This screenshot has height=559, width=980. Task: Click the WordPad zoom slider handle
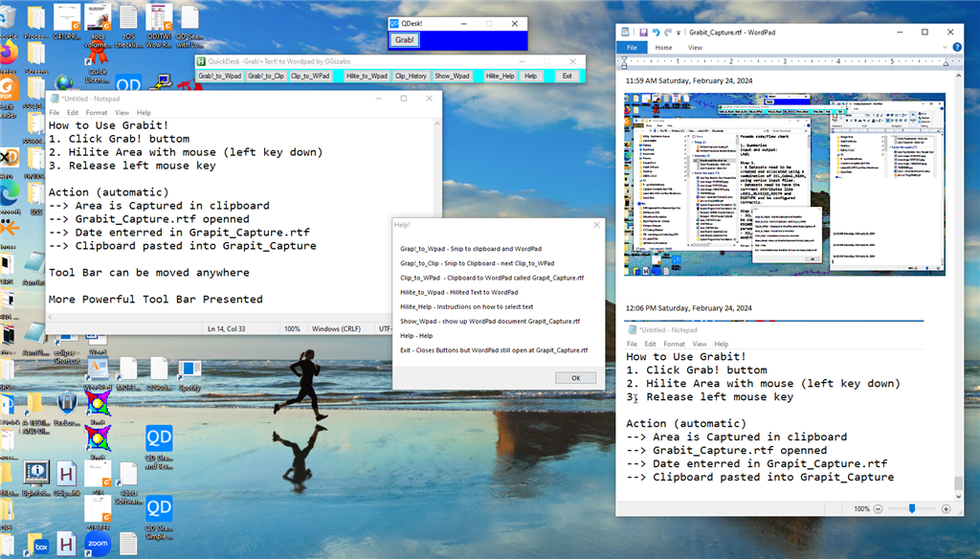point(912,509)
